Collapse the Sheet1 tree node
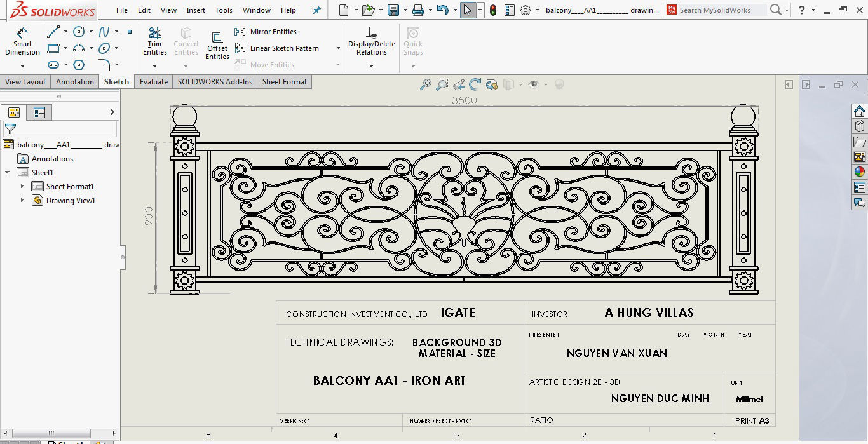Screen dimensions: 868x444 8,172
